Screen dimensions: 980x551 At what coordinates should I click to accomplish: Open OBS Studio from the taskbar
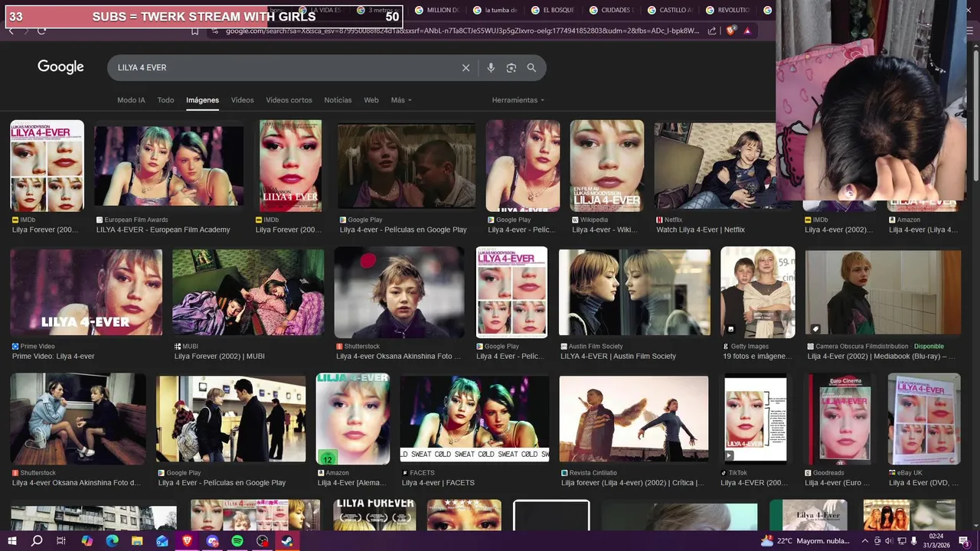(x=263, y=541)
